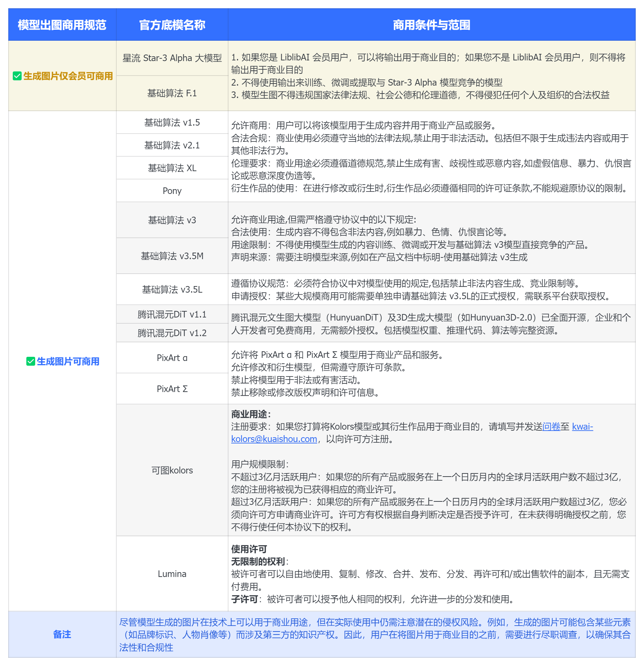Viewport: 644px width, 666px height.
Task: Select the 商用条件与范围 column header
Action: (431, 25)
